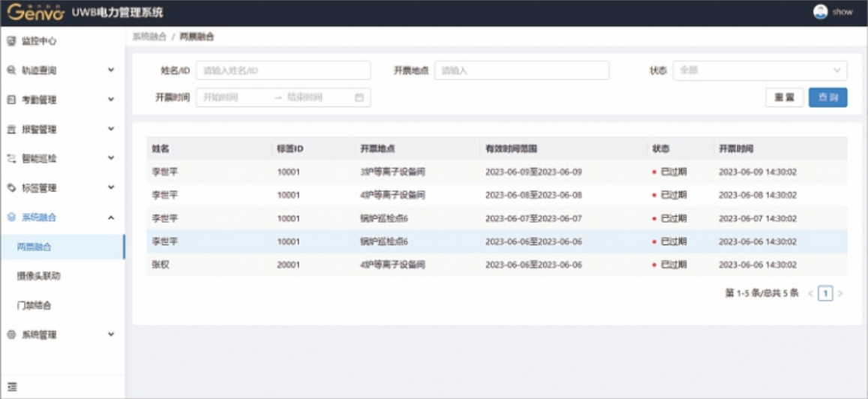
Task: Click the name 张权 in the table
Action: point(161,265)
